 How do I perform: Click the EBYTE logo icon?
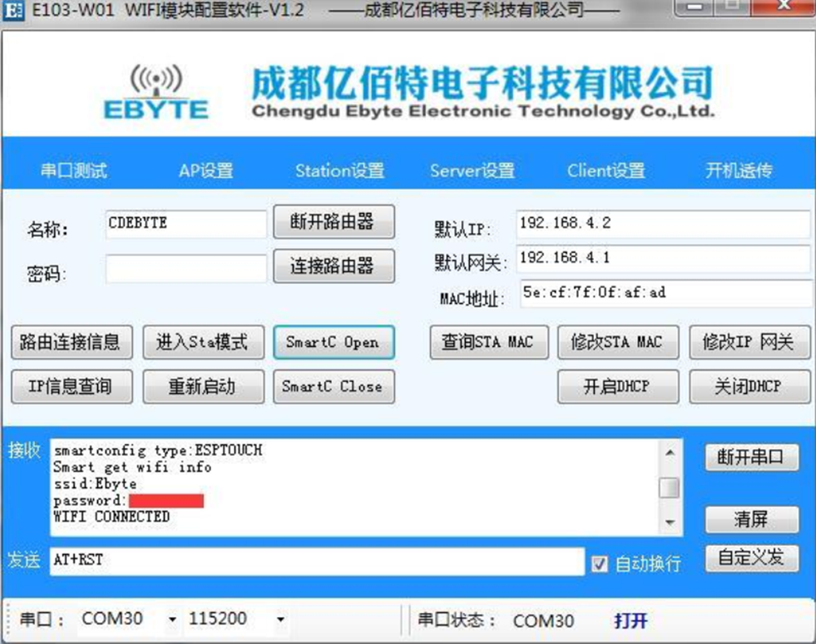click(x=155, y=87)
